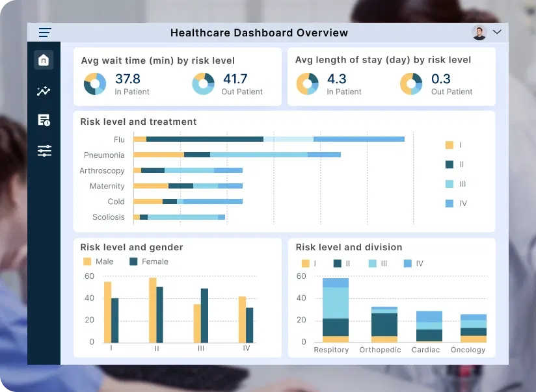Screen dimensions: 536x392
Task: Expand the user profile dropdown chevron
Action: pos(497,32)
